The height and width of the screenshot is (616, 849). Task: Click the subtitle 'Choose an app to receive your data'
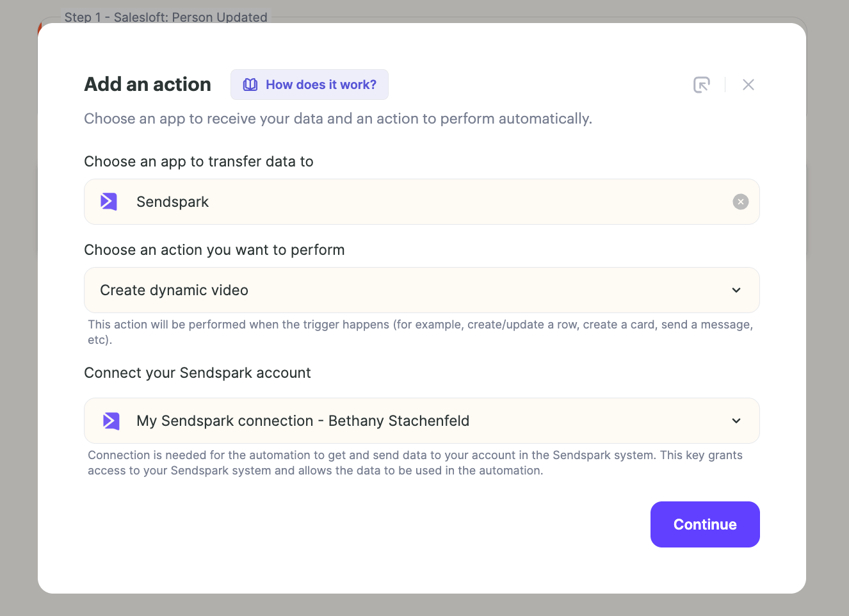point(338,118)
